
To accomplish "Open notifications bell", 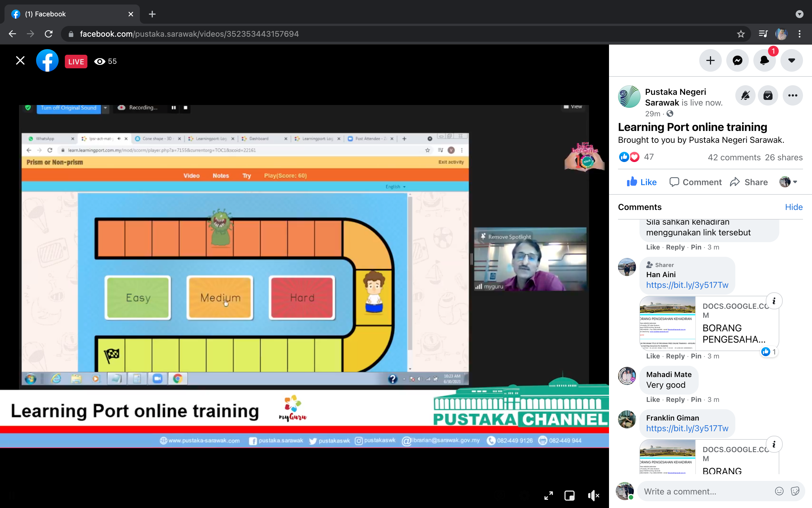I will (765, 60).
